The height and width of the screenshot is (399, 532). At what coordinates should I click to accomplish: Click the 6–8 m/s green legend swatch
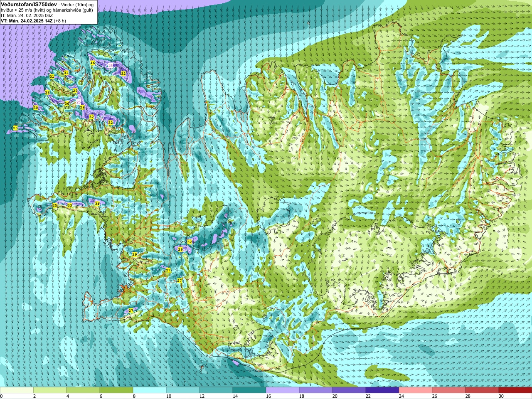coord(116,390)
